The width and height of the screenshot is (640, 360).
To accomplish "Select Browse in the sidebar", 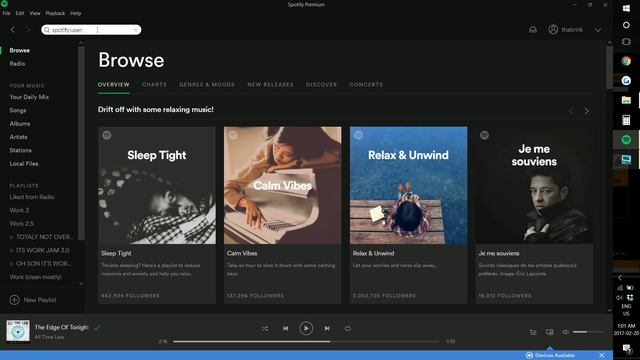I will point(20,51).
